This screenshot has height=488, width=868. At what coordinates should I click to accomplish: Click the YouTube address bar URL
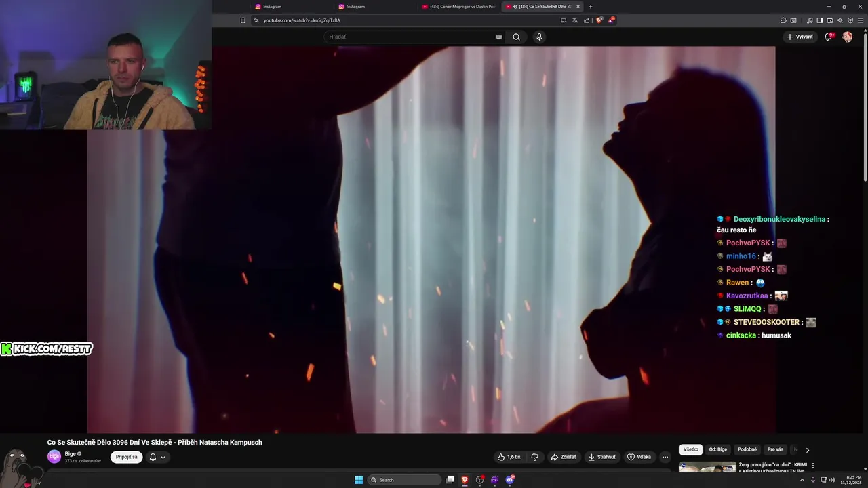click(x=302, y=20)
